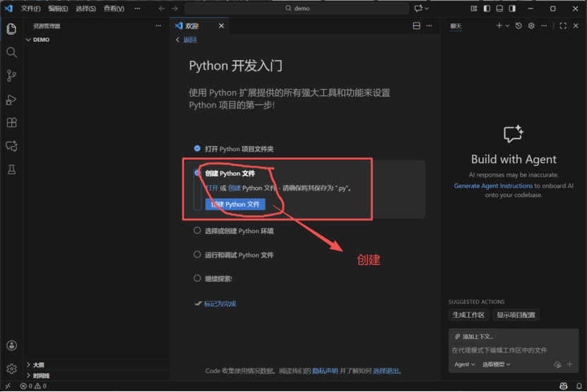Open the Agent mode dropdown
The height and width of the screenshot is (392, 587).
point(465,364)
